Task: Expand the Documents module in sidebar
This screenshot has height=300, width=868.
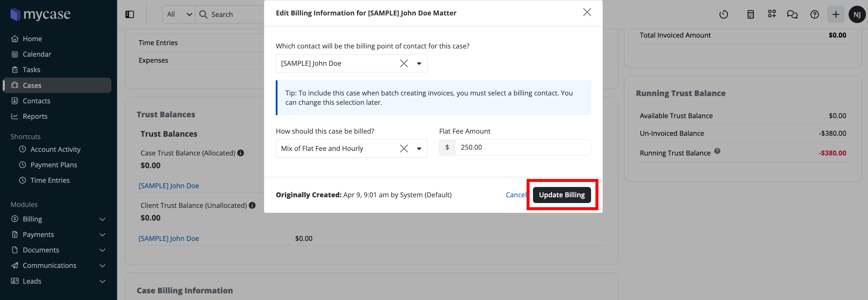Action: click(x=102, y=250)
